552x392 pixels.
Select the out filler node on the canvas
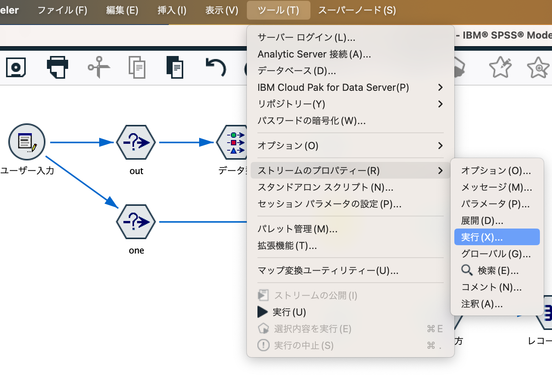tap(136, 143)
